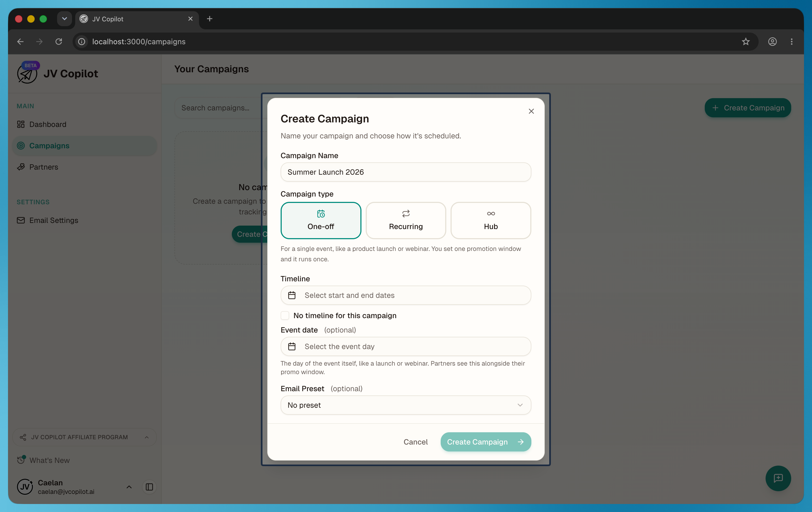The image size is (812, 512).
Task: Select the JV Copilot browser tab
Action: [x=137, y=19]
